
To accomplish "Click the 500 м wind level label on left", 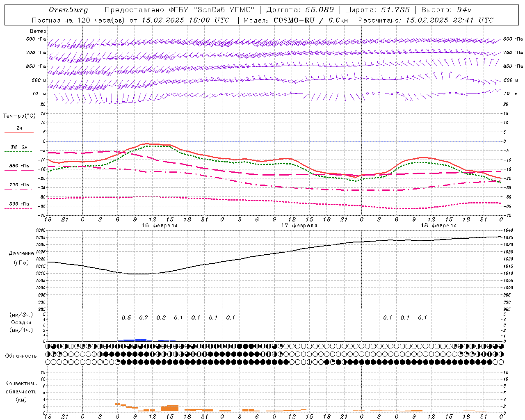I will (x=39, y=80).
